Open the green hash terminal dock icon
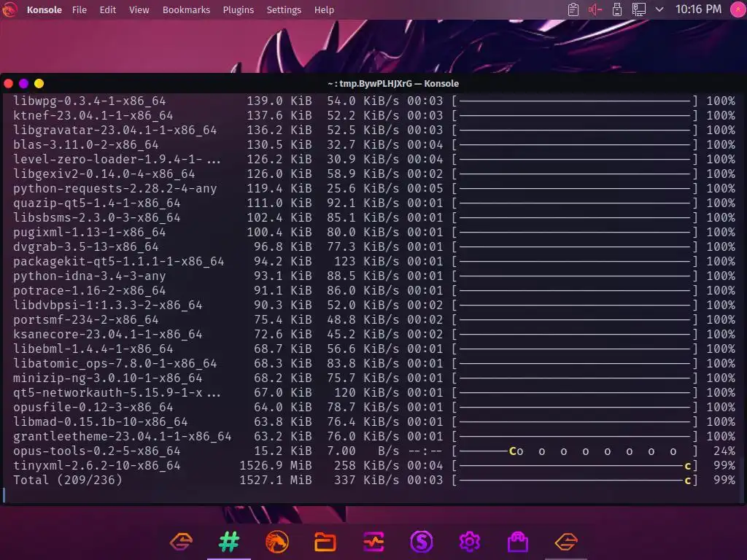The image size is (747, 560). click(x=229, y=542)
